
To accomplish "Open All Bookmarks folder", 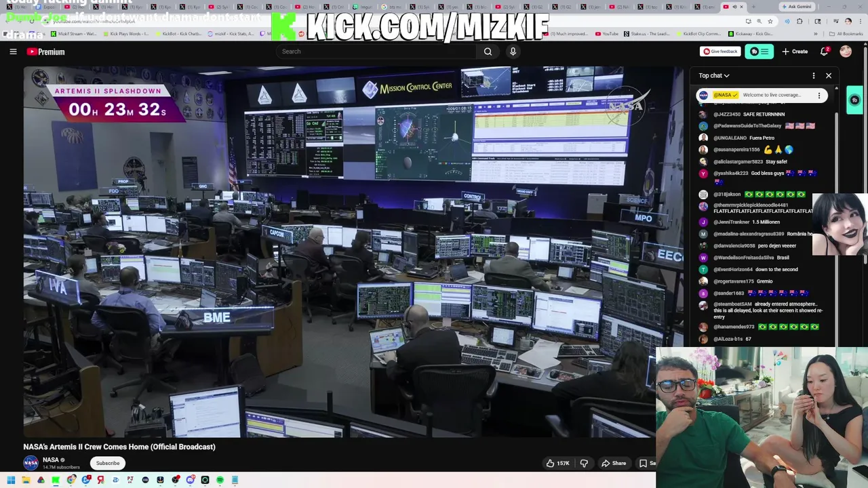I will 846,33.
